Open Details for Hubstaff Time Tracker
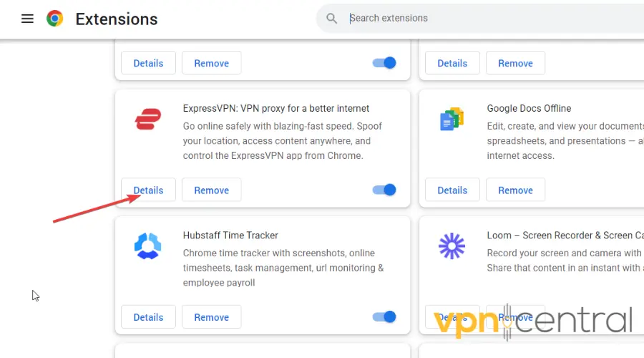This screenshot has height=358, width=644. pyautogui.click(x=148, y=316)
